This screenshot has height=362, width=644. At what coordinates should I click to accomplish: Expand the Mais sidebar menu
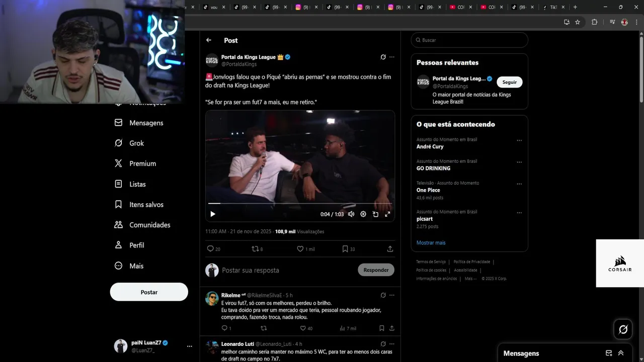tap(129, 266)
